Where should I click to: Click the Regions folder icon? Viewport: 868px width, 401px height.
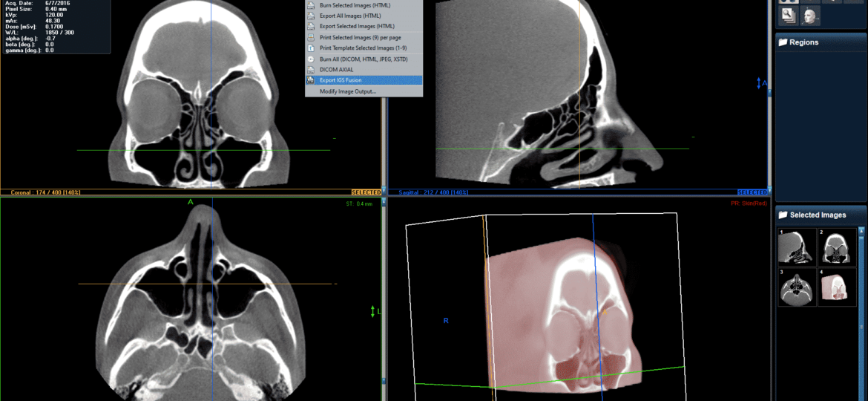783,42
